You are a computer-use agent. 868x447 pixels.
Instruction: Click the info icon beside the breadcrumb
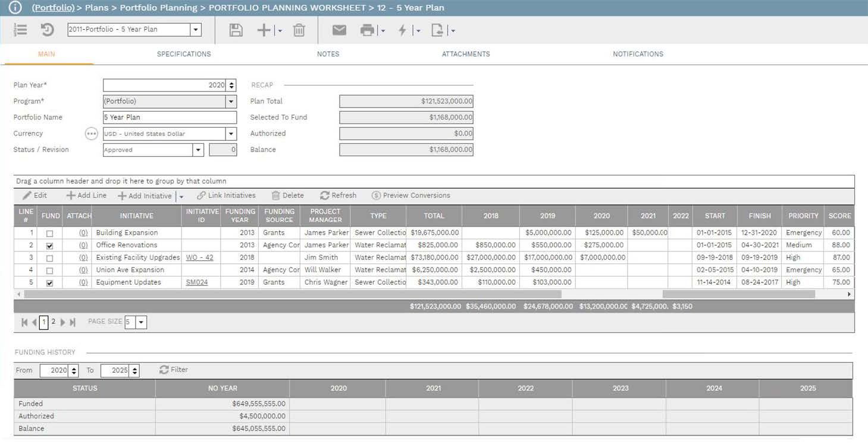15,8
